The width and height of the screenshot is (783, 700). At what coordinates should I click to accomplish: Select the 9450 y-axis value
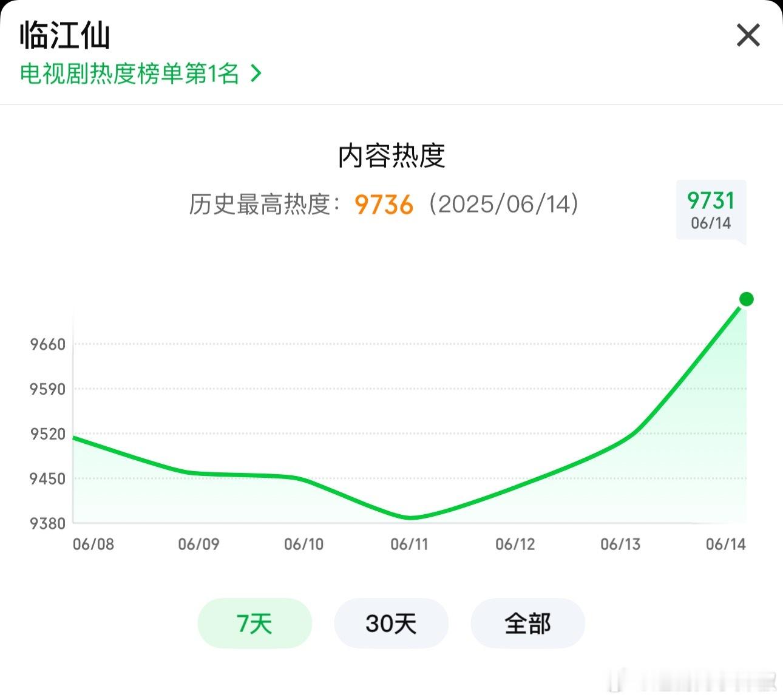click(47, 478)
